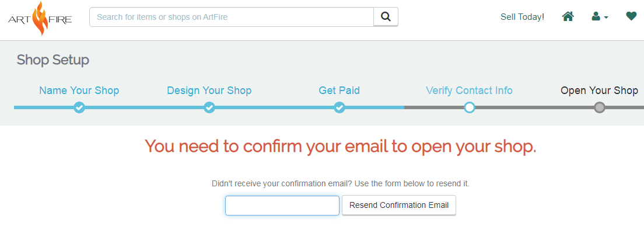Viewport: 644px width, 226px height.
Task: Click the Sell Today! link
Action: point(523,17)
